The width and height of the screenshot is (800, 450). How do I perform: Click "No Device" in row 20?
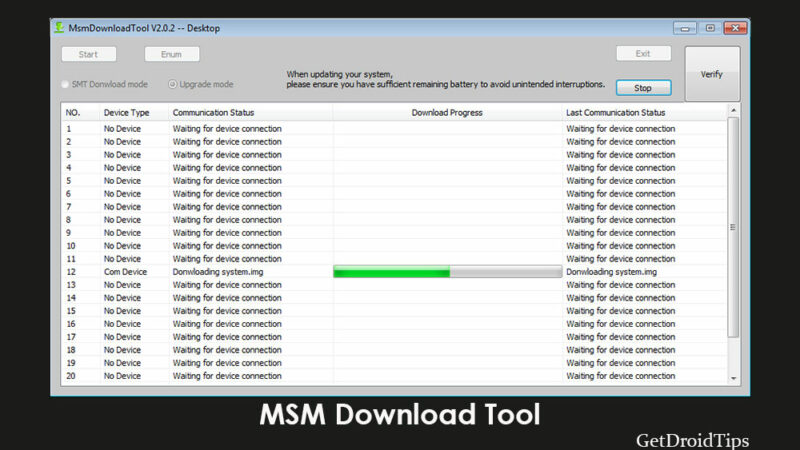(122, 376)
